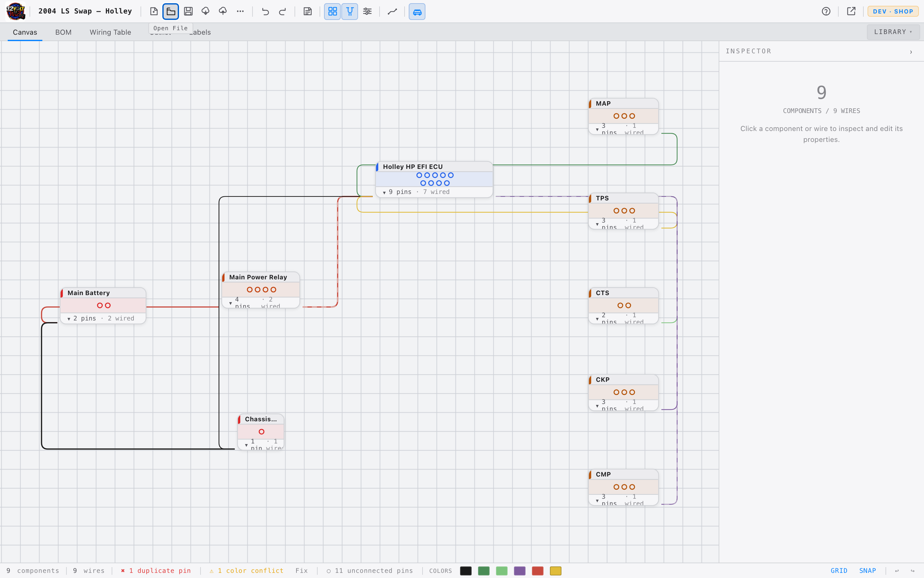Open the Wiring Table tab
The height and width of the screenshot is (578, 924).
pyautogui.click(x=110, y=32)
